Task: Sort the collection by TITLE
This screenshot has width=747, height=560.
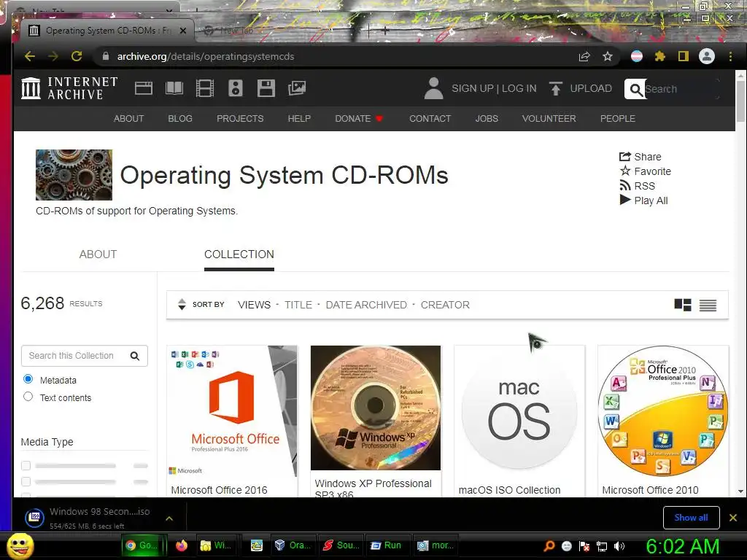Action: pyautogui.click(x=298, y=305)
